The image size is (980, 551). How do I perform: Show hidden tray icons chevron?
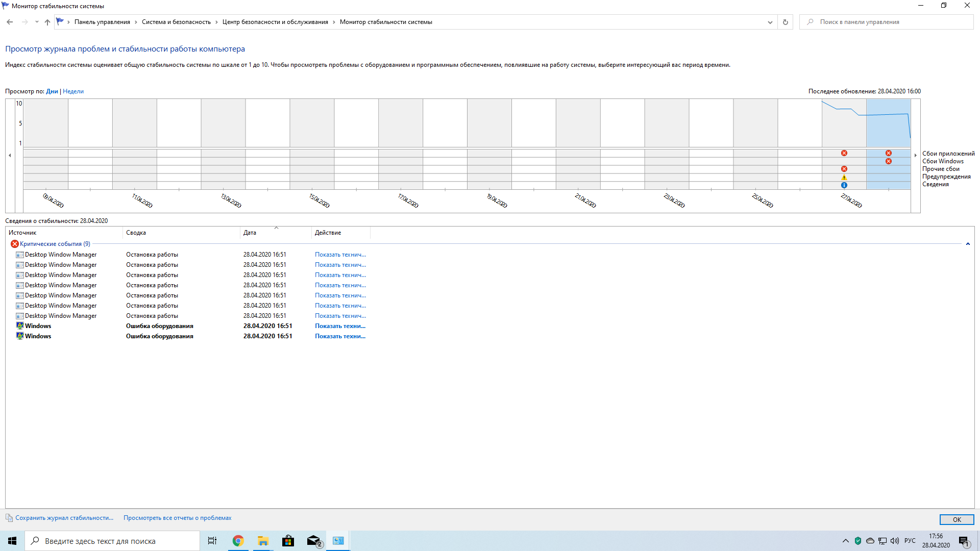(846, 541)
